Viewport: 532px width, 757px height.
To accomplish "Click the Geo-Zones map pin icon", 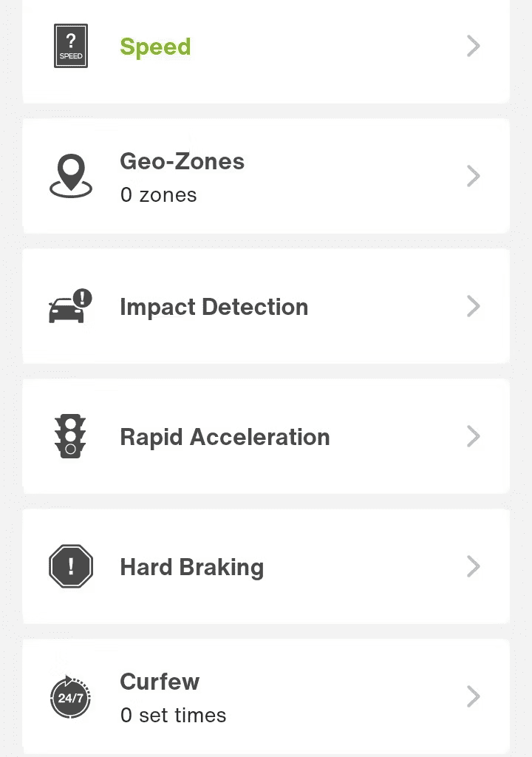I will pyautogui.click(x=71, y=176).
